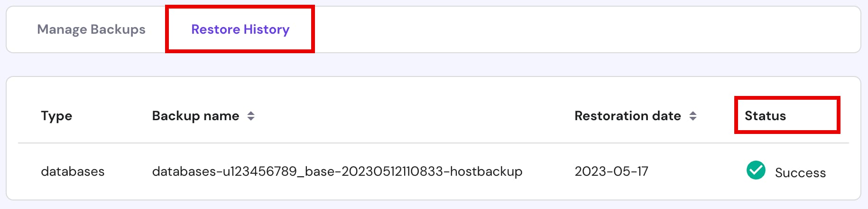Click the word Backups in first tab
Screen dimensions: 868x209
coord(118,29)
